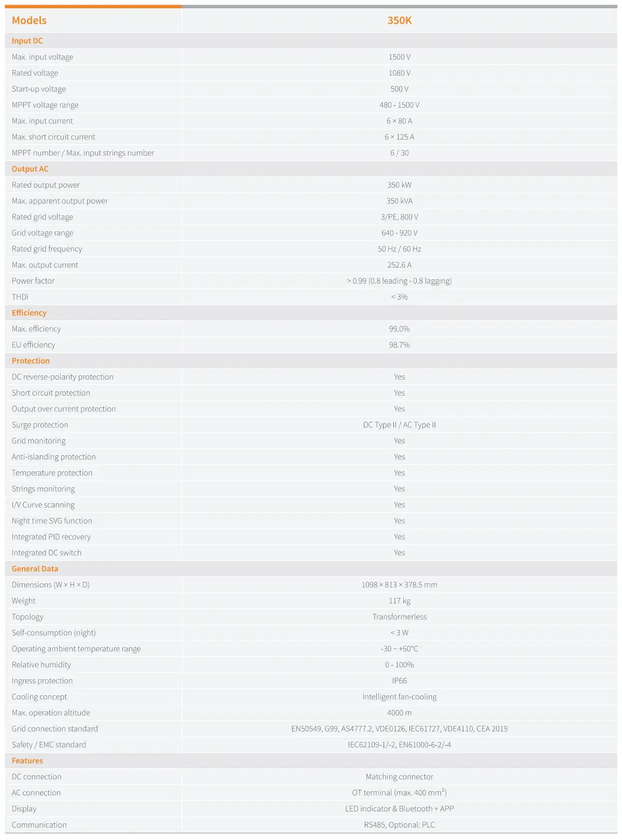Click the Yes value for Anti-islanding protection
The width and height of the screenshot is (622, 840).
pos(399,456)
